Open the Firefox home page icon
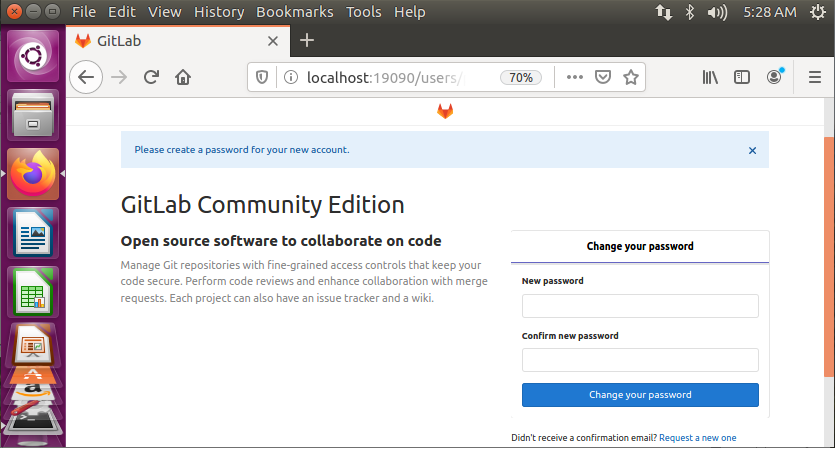 [183, 77]
